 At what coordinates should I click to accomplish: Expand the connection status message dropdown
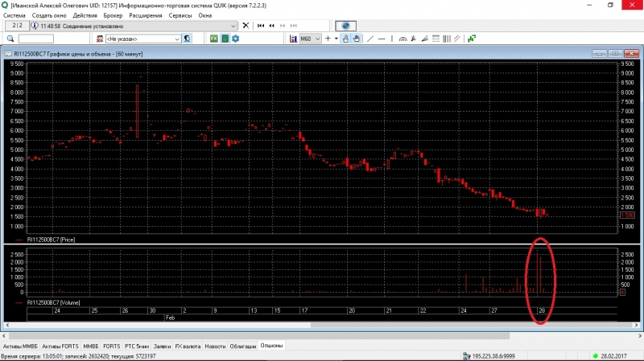point(233,26)
